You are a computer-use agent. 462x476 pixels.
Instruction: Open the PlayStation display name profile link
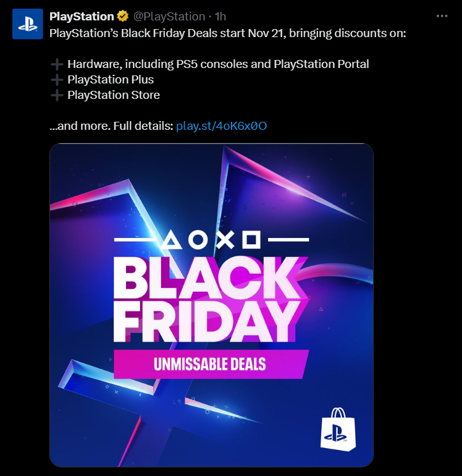click(82, 17)
